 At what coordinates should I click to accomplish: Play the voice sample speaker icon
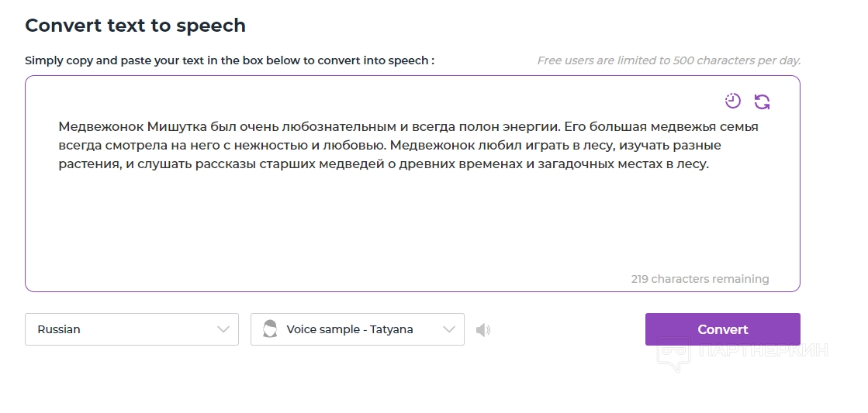coord(483,330)
